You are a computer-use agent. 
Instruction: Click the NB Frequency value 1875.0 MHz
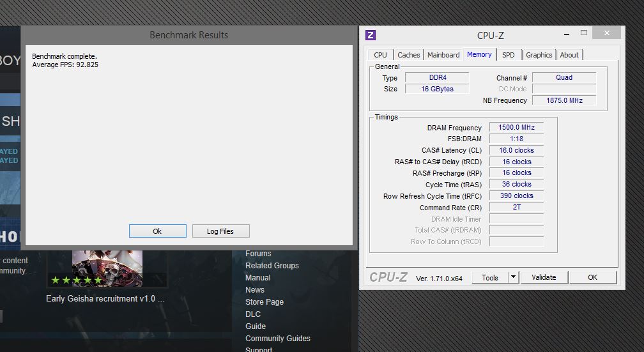click(x=564, y=100)
